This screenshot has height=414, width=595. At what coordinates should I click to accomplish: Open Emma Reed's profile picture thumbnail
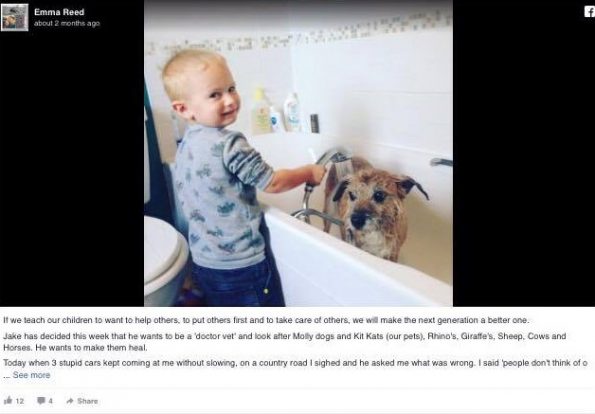14,17
